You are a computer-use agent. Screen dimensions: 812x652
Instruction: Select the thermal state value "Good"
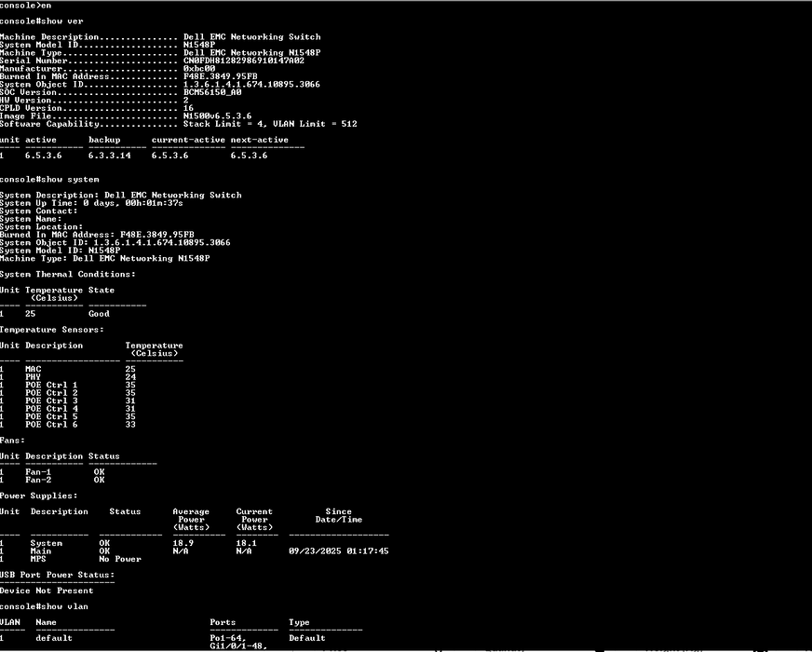[x=99, y=314]
